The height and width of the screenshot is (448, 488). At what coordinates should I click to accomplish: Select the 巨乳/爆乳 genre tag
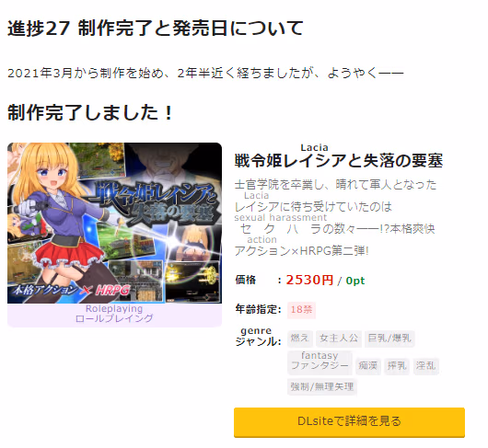tap(389, 339)
